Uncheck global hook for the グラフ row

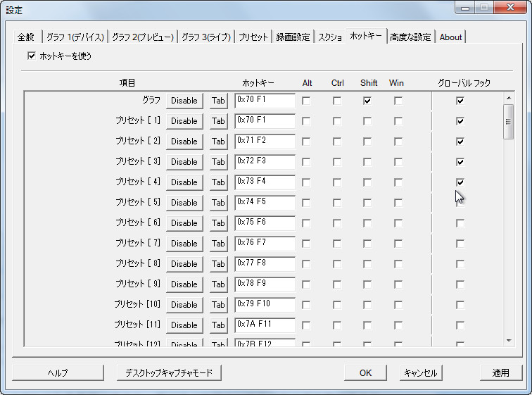tap(460, 101)
